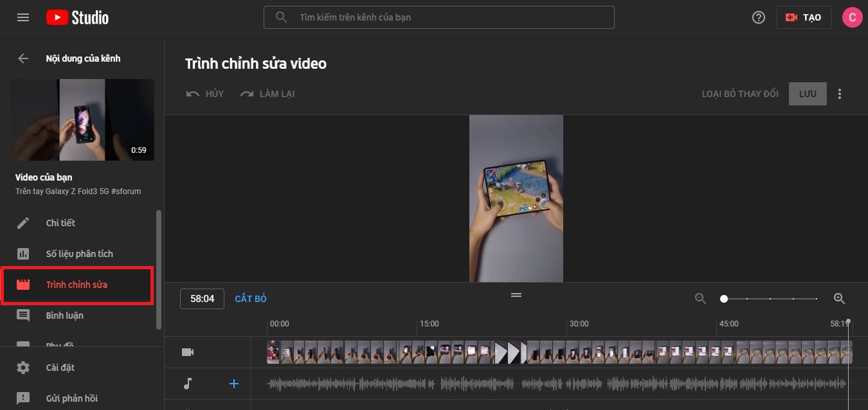
Task: Open the Chi tiết menu item
Action: pos(60,223)
